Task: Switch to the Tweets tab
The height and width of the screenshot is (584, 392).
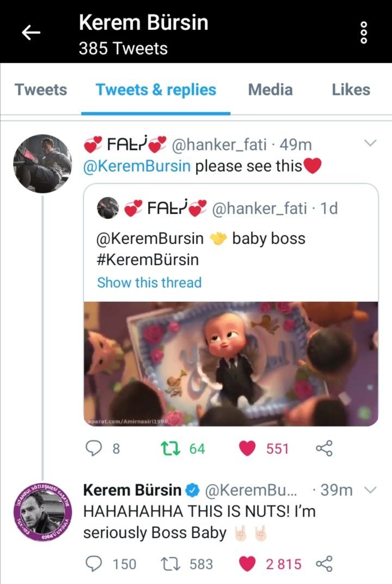Action: tap(41, 90)
